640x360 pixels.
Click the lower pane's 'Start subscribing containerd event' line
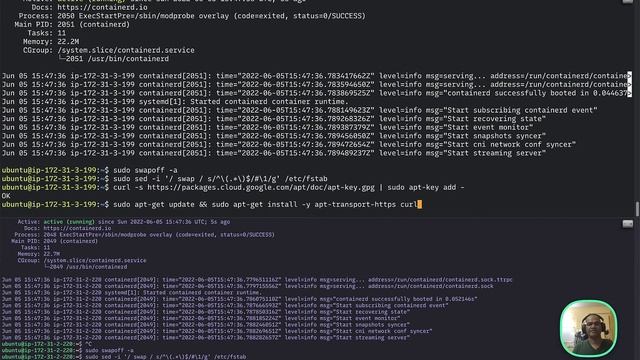coord(225,305)
